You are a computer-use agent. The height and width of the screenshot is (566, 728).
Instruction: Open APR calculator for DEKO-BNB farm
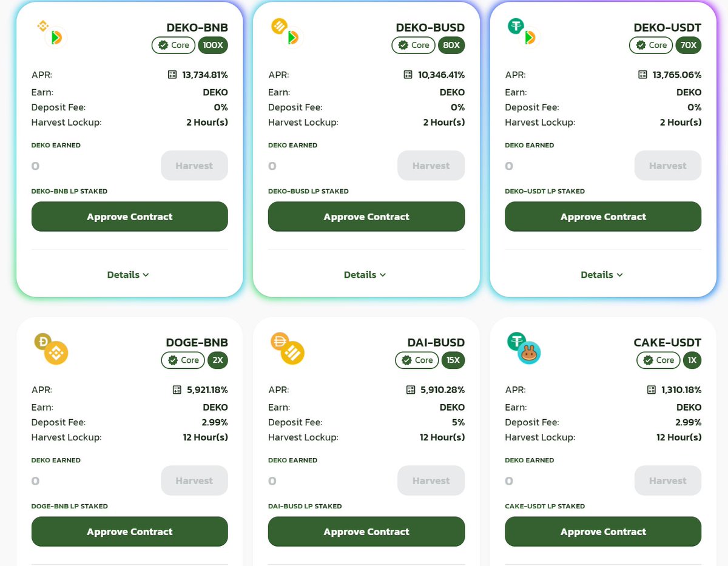tap(172, 75)
